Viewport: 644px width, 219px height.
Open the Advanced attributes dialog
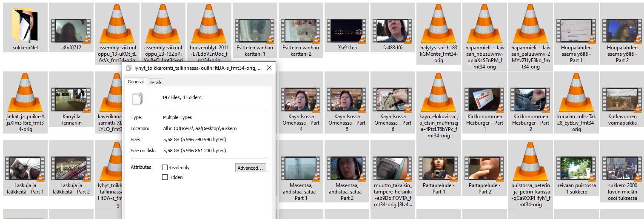(x=251, y=168)
